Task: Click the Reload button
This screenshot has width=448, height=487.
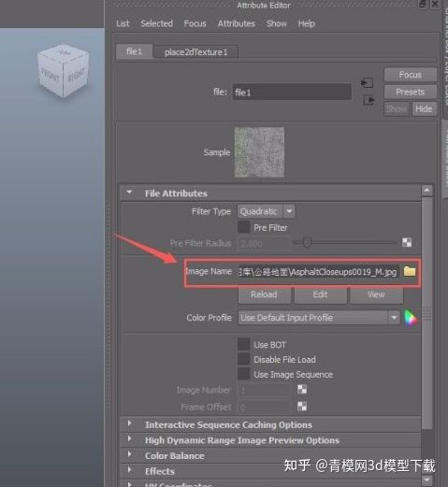Action: pos(264,294)
